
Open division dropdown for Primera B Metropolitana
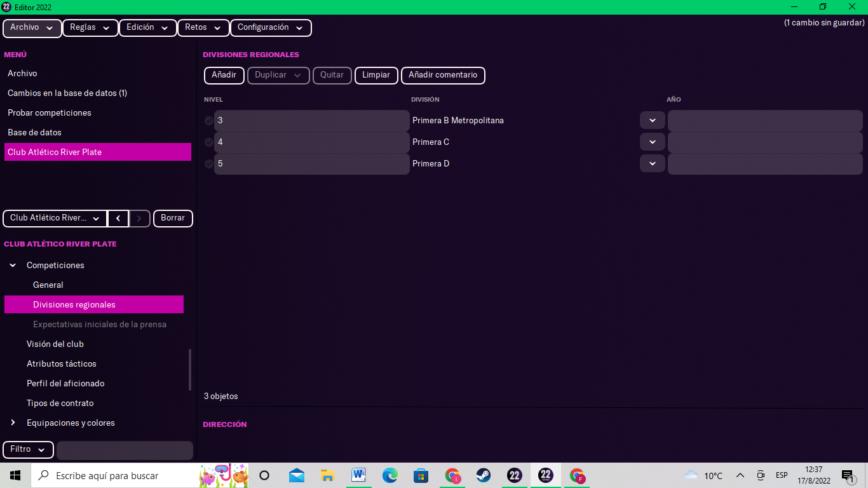653,121
